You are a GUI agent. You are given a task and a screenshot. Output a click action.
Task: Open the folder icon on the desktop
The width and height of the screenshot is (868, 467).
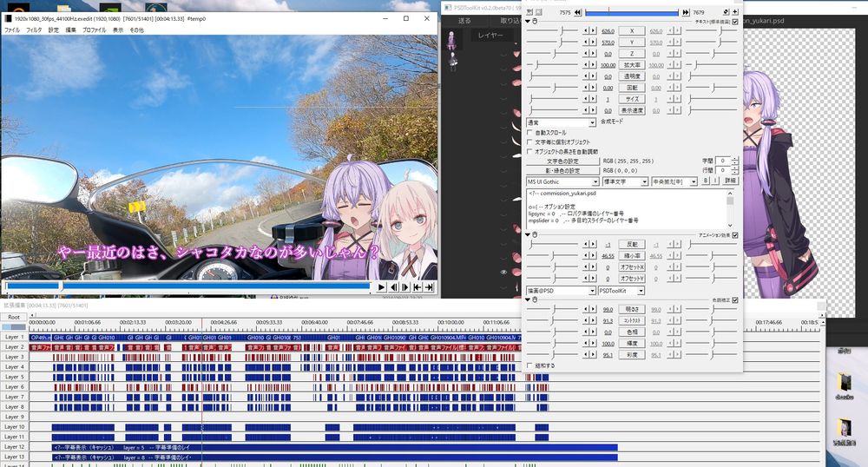pos(845,383)
